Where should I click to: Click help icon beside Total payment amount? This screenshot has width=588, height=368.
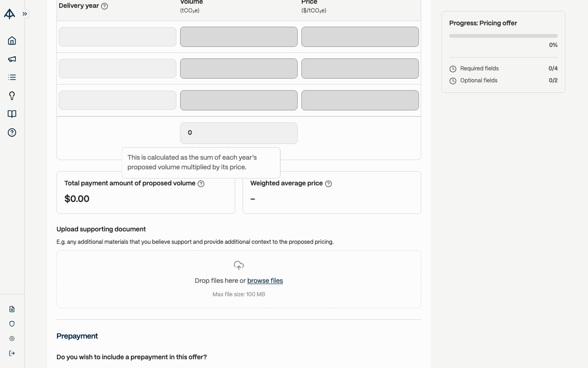(201, 184)
